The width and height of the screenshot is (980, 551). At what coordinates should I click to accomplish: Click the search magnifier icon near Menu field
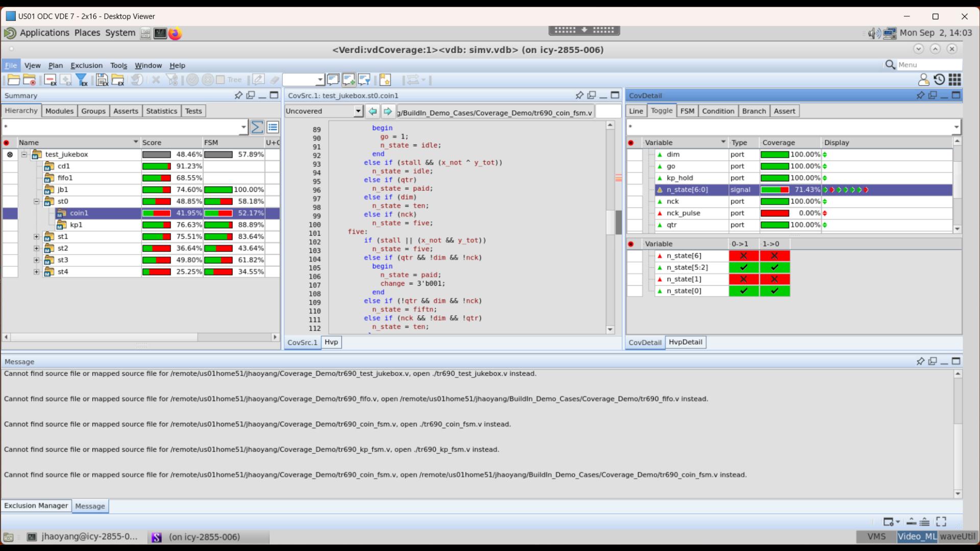[890, 65]
